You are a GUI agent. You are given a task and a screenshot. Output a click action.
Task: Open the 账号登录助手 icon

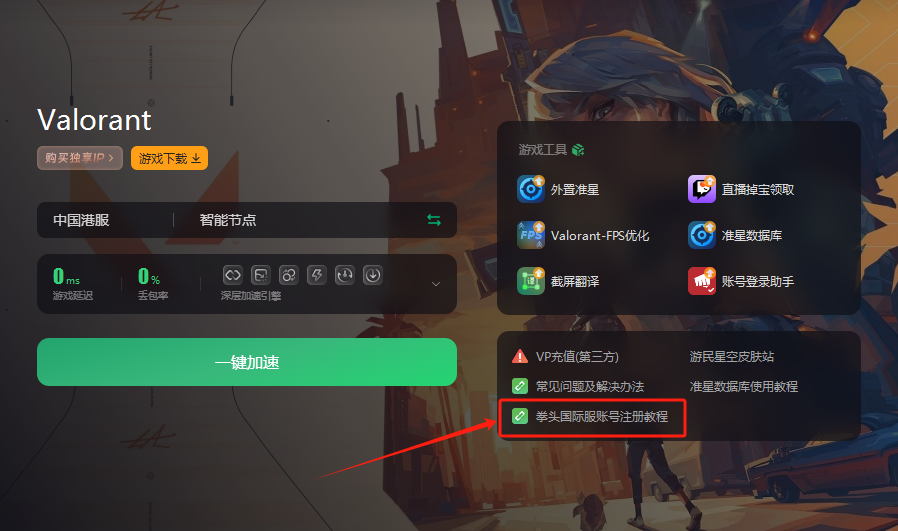(702, 281)
